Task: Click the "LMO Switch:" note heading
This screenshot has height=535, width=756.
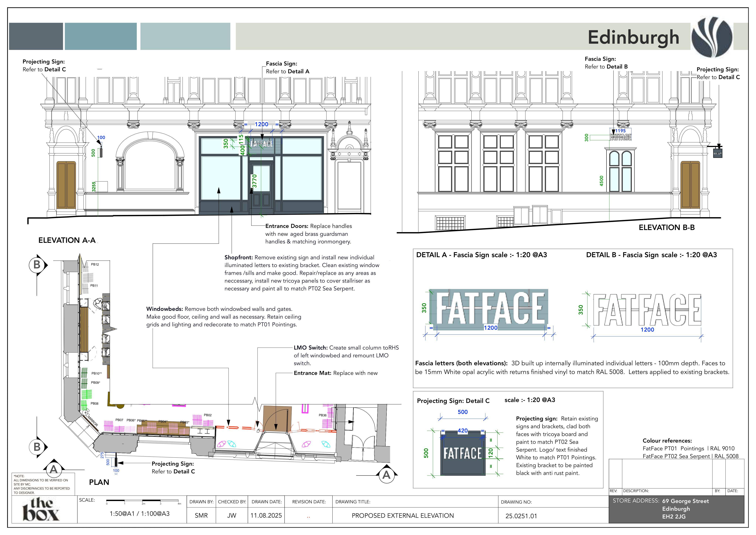Action: 310,348
